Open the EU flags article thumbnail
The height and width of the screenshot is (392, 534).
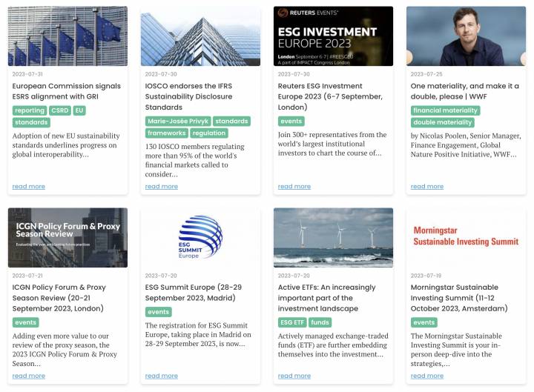pyautogui.click(x=67, y=36)
